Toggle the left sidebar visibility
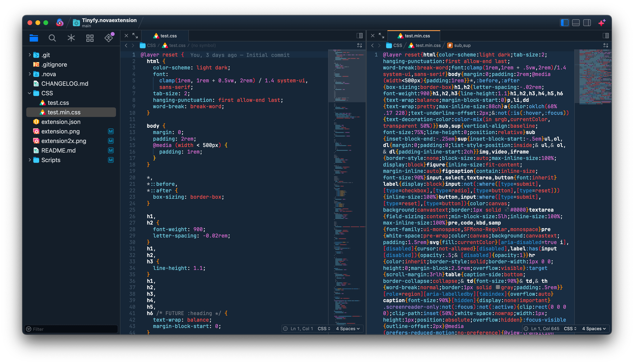 point(565,23)
